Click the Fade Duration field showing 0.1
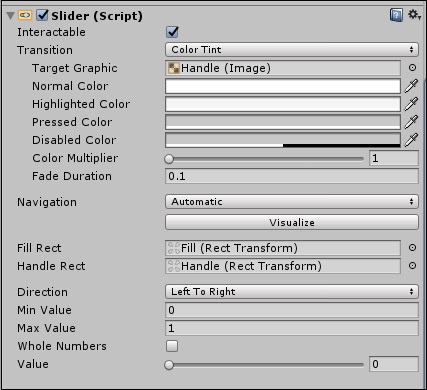427x390 pixels. coord(292,176)
